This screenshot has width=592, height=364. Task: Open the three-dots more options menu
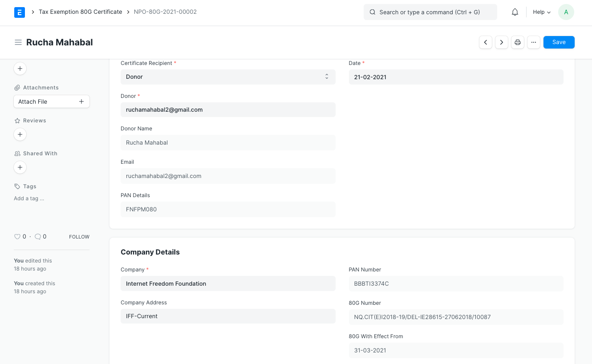point(534,42)
